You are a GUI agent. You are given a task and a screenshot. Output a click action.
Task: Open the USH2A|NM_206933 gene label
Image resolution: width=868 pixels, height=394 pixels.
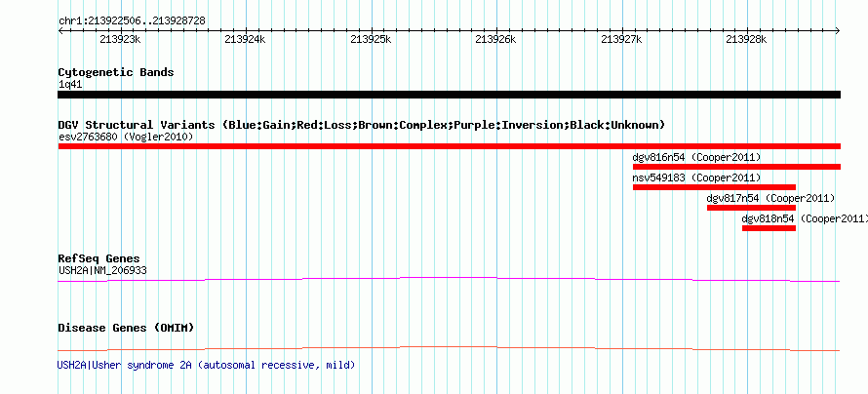102,270
